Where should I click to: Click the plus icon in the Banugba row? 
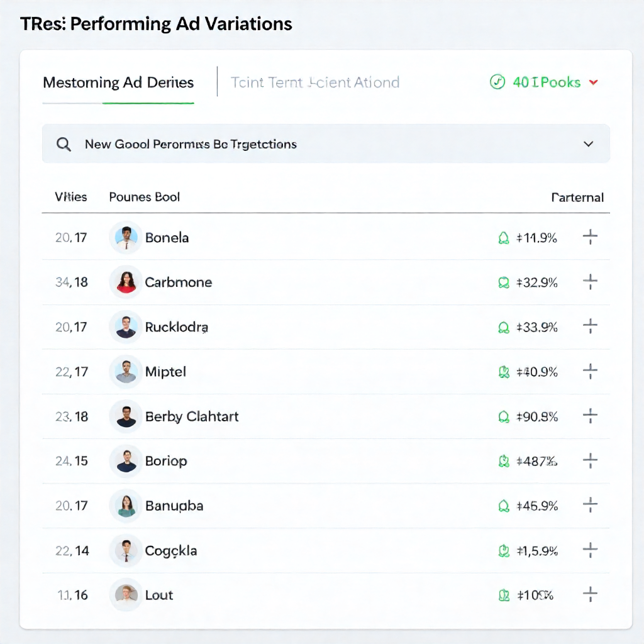point(590,505)
